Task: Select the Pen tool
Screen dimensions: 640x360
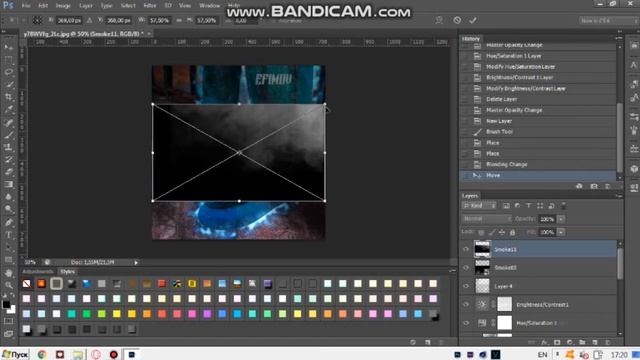Action: pos(9,222)
